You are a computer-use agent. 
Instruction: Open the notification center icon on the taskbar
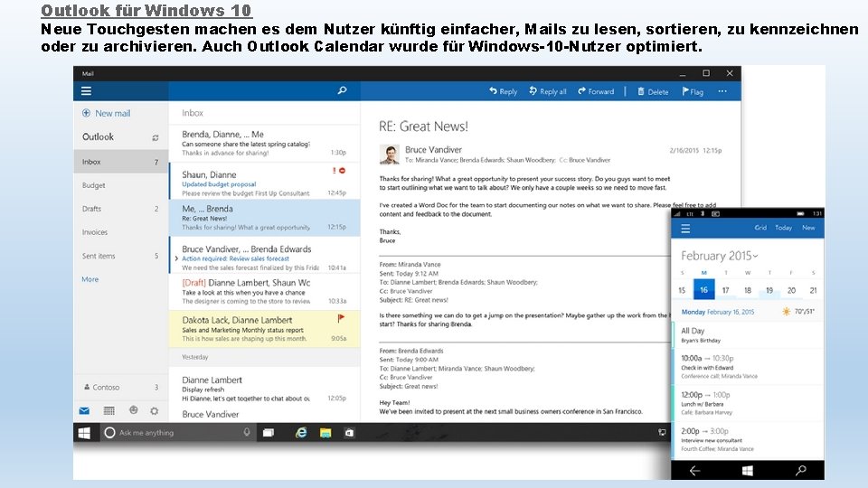pyautogui.click(x=662, y=433)
